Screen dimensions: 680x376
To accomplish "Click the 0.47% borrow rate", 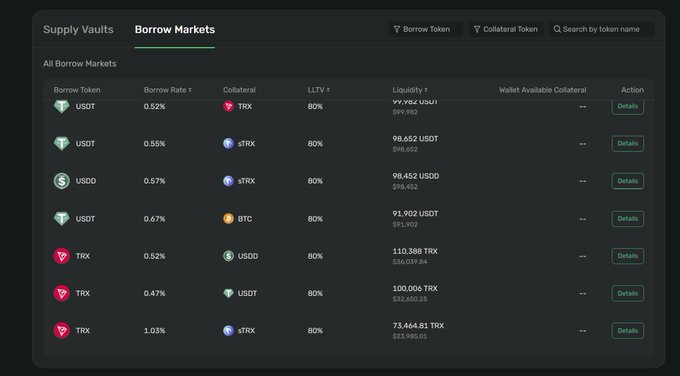I will [x=154, y=293].
